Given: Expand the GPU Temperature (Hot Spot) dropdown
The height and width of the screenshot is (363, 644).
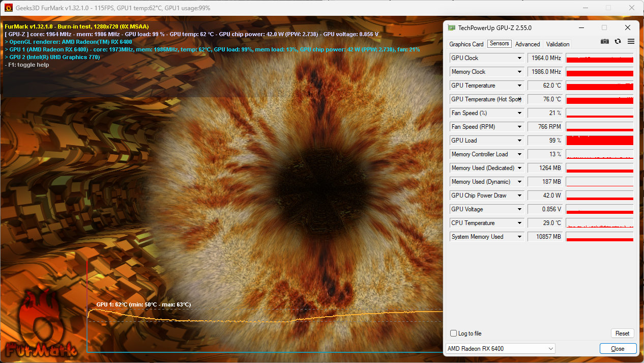Looking at the screenshot, I should [x=519, y=99].
